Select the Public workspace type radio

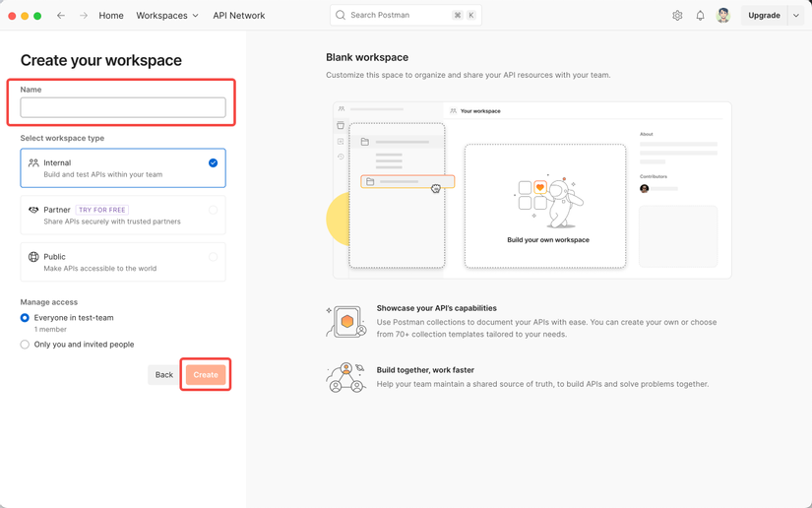[x=213, y=257]
